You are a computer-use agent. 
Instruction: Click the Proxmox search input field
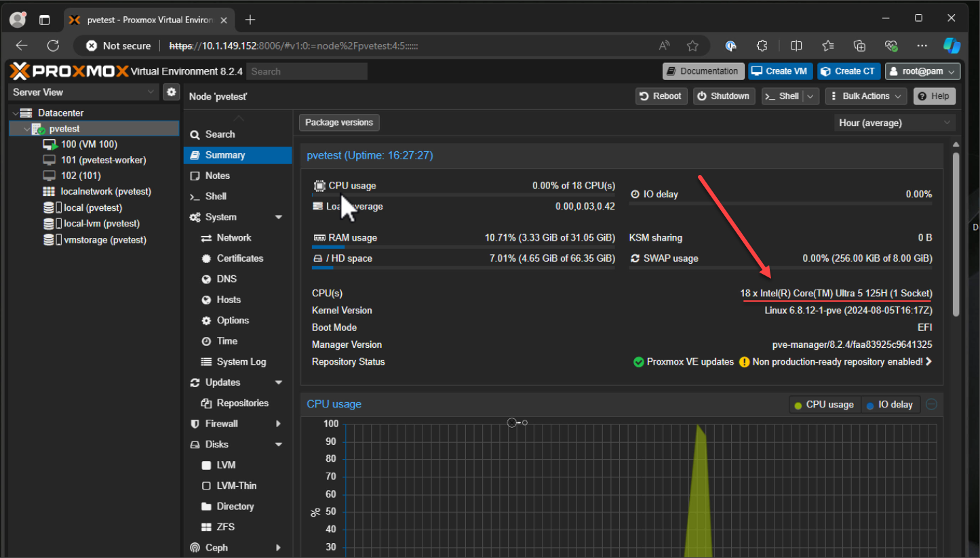click(307, 71)
